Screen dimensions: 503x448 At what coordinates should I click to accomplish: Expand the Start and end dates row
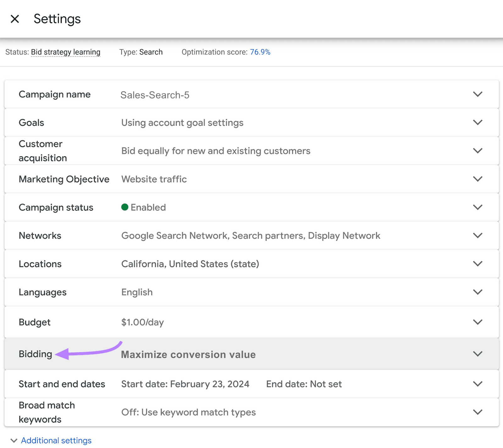pyautogui.click(x=477, y=384)
